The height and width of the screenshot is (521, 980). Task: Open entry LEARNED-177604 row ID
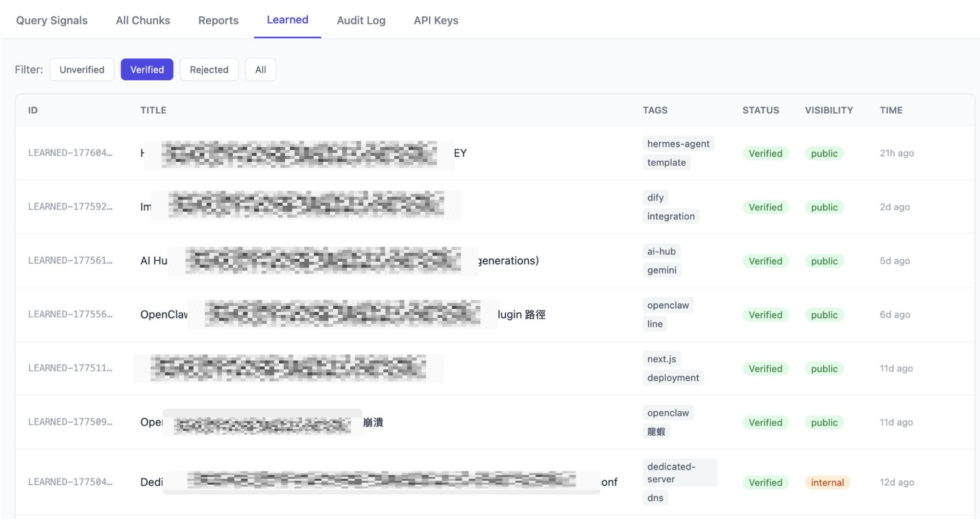(70, 153)
